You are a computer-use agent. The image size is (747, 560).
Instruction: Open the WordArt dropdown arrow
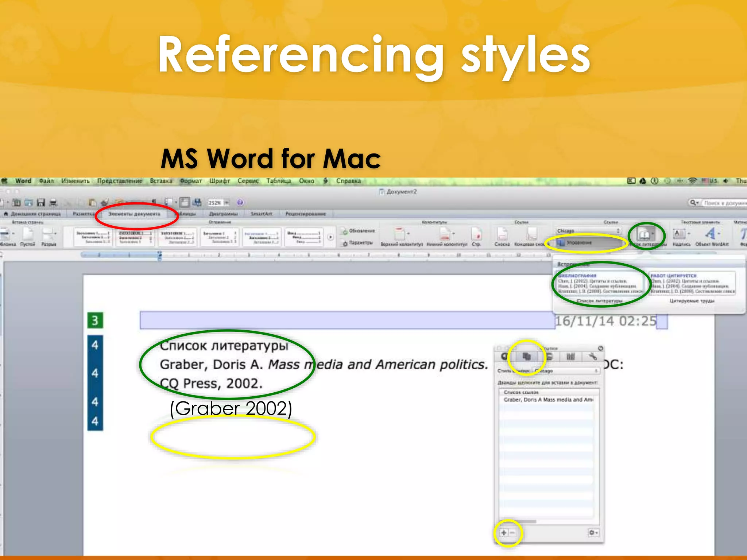click(x=719, y=233)
